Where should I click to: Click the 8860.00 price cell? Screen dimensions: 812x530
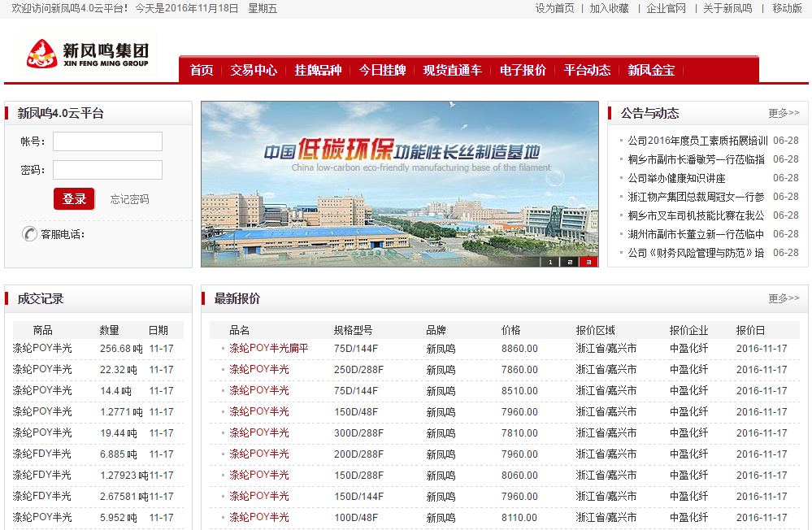pyautogui.click(x=519, y=349)
